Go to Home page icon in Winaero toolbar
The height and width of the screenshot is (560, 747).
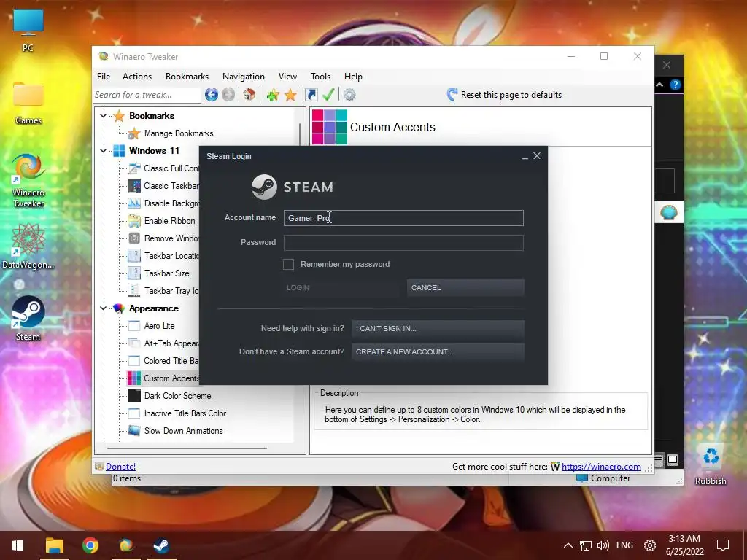pos(249,95)
